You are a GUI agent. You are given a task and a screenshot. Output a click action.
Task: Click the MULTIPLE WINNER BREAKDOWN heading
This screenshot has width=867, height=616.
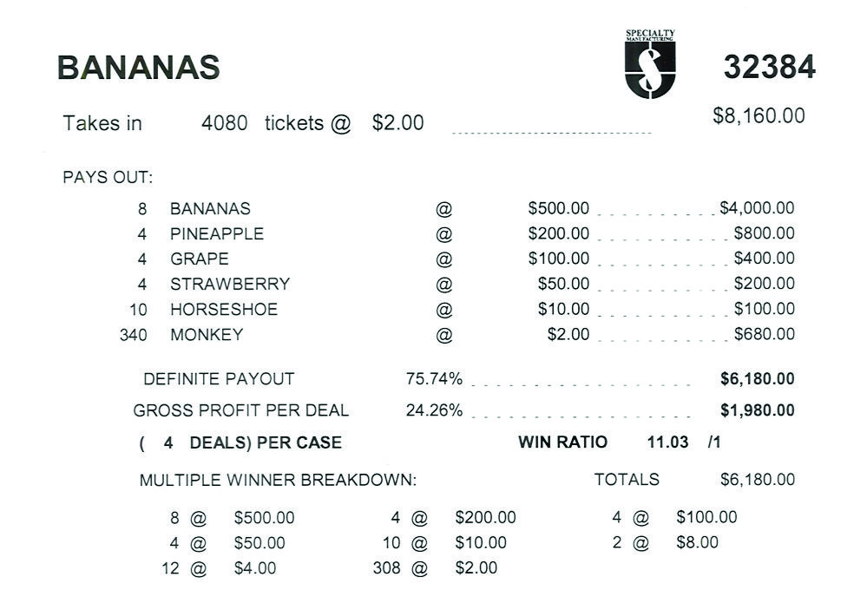[x=278, y=480]
